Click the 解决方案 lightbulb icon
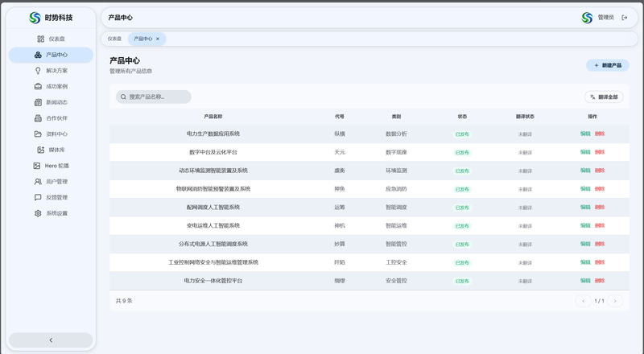Viewport: 644px width, 354px height. [38, 71]
